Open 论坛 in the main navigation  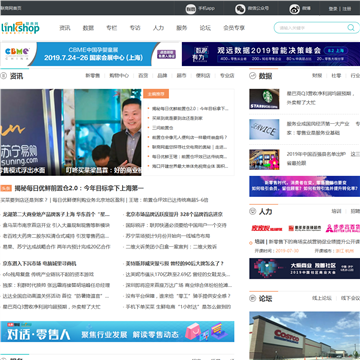click(205, 28)
